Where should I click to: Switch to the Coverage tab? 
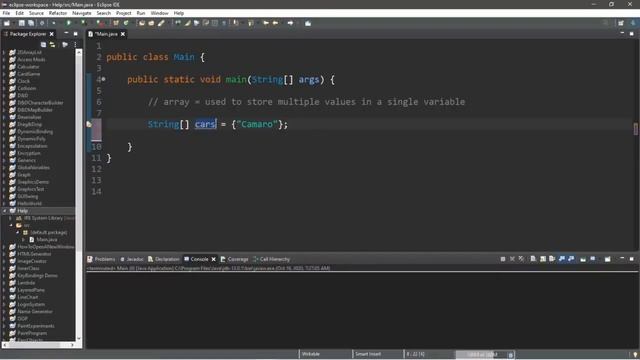click(234, 259)
